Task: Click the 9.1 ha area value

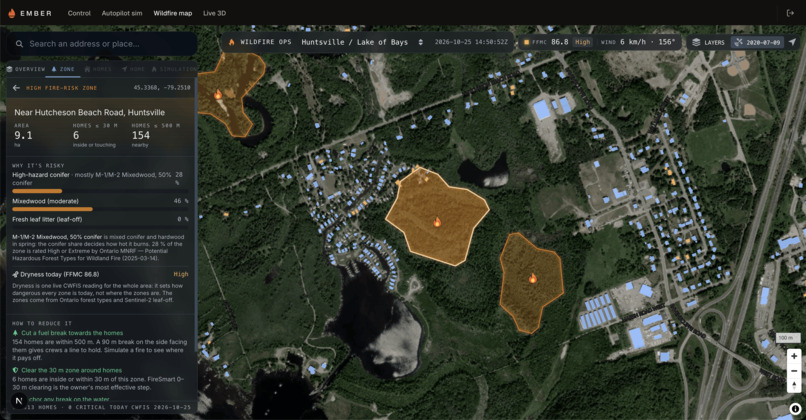Action: [23, 135]
